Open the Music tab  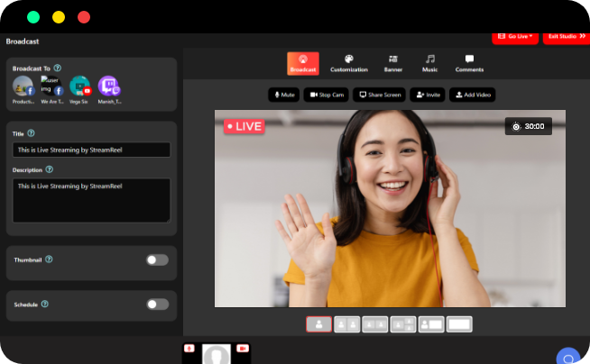coord(430,63)
